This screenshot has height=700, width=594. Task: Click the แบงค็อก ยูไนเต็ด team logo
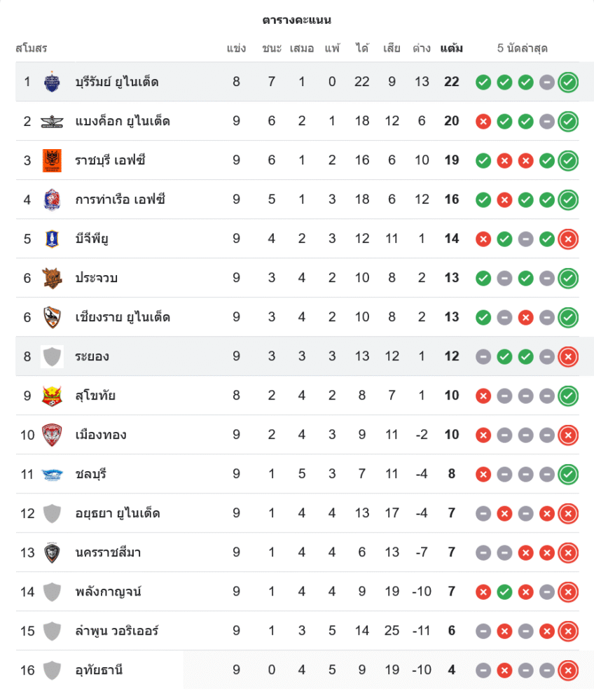pyautogui.click(x=52, y=121)
